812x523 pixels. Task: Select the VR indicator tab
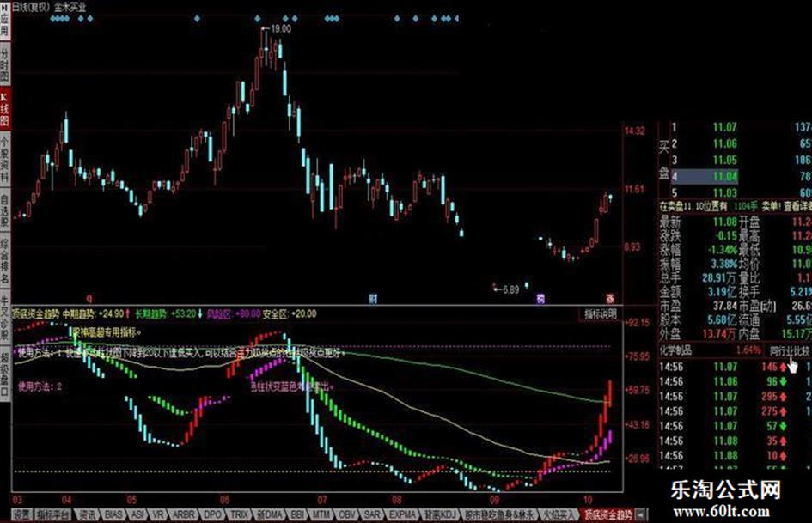pyautogui.click(x=158, y=514)
